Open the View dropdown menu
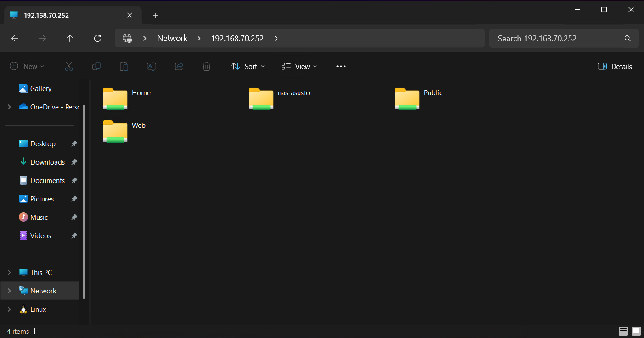Viewport: 644px width, 338px height. coord(299,66)
